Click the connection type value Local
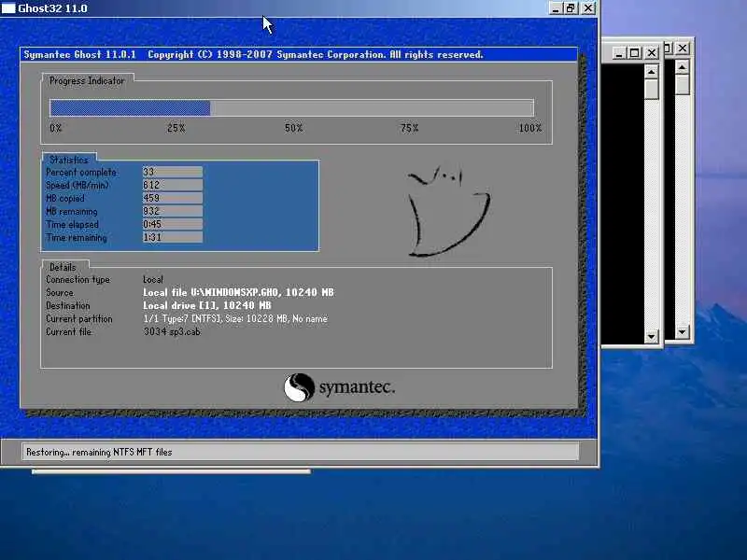 153,279
